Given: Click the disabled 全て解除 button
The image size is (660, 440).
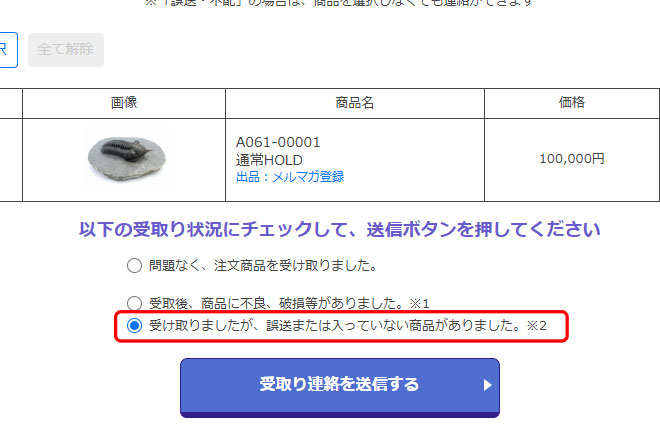Looking at the screenshot, I should pos(66,50).
